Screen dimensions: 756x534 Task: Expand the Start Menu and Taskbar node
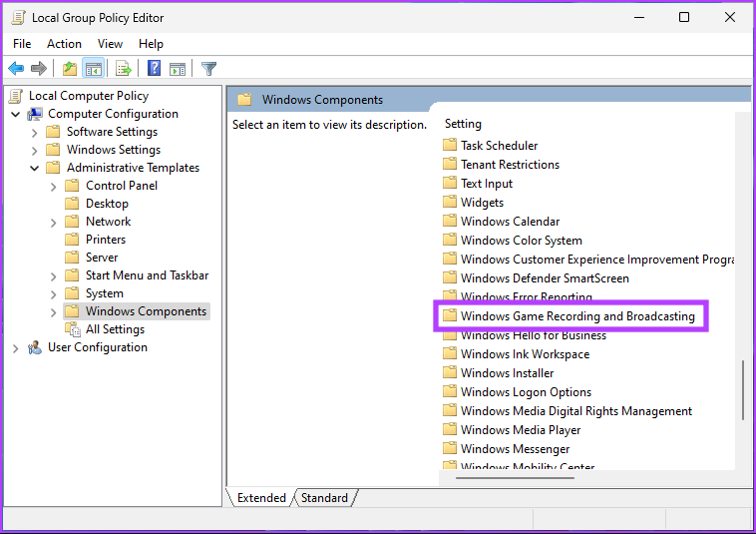pos(54,275)
